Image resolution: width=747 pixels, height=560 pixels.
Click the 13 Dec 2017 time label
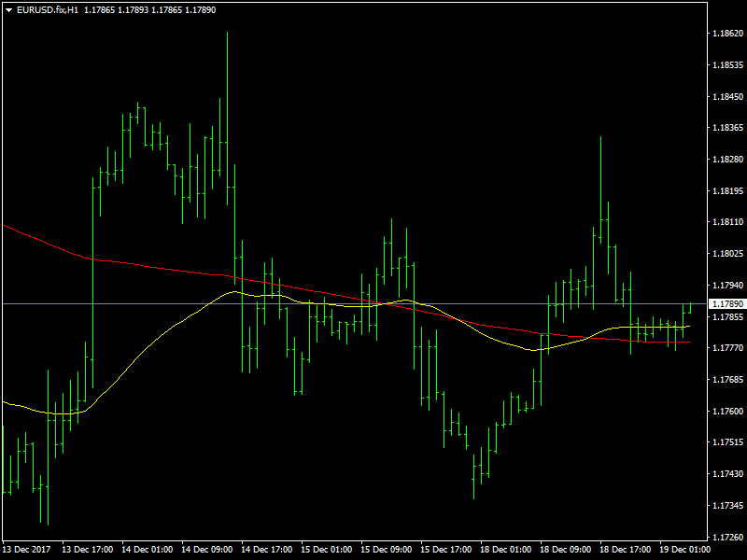26,550
